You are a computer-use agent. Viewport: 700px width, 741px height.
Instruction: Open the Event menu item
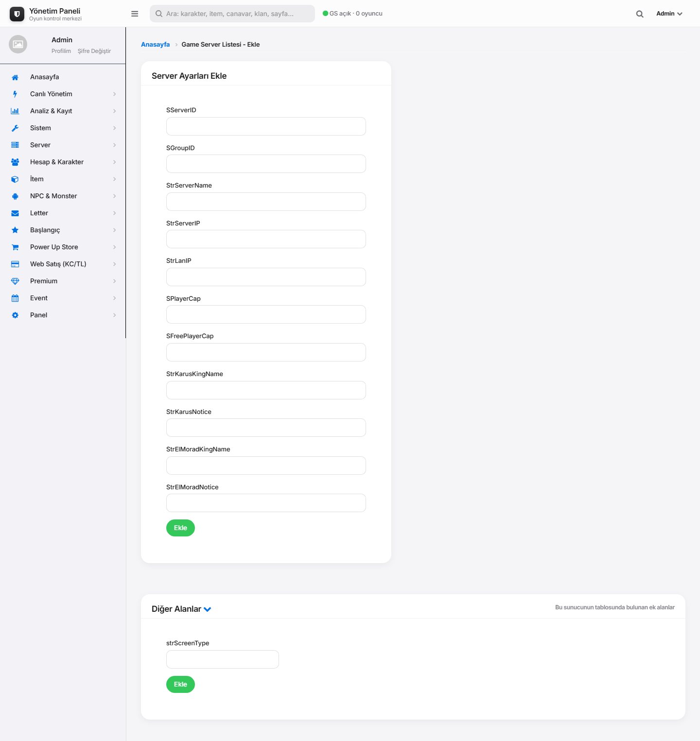click(63, 298)
